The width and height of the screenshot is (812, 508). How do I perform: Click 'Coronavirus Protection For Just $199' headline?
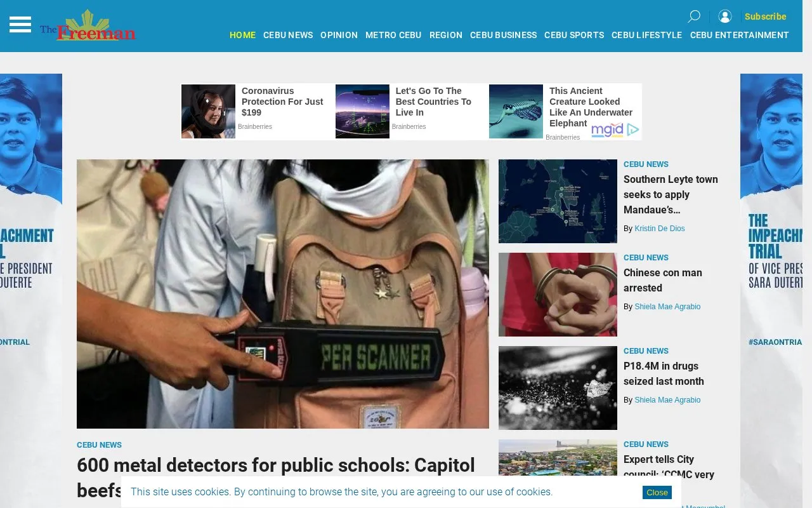click(282, 102)
